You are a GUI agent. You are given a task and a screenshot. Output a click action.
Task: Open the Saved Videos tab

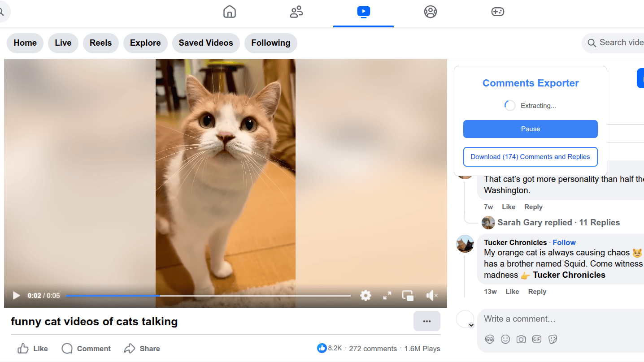tap(206, 43)
